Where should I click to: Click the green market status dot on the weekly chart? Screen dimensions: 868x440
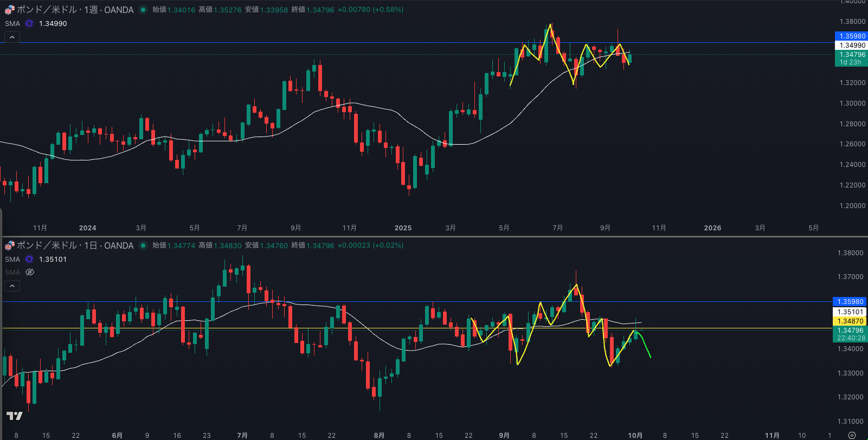(143, 10)
